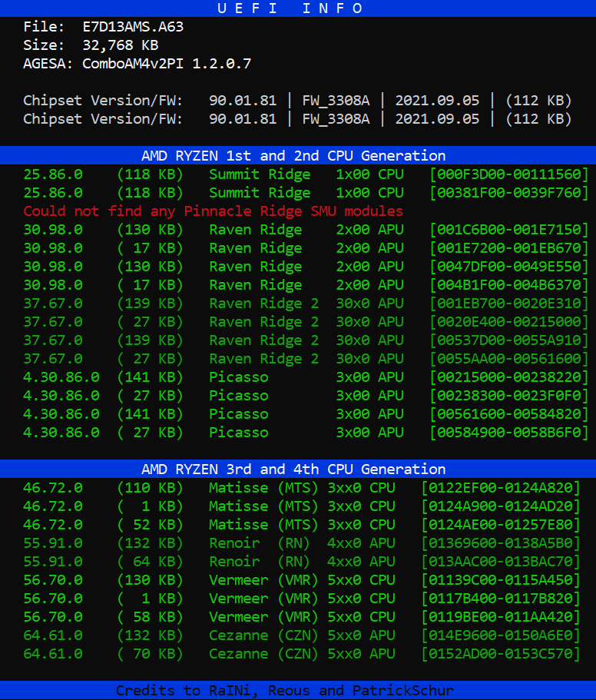
Task: Select AGESA version ComboAM4v2PI 1.2.0.7
Action: coord(167,64)
